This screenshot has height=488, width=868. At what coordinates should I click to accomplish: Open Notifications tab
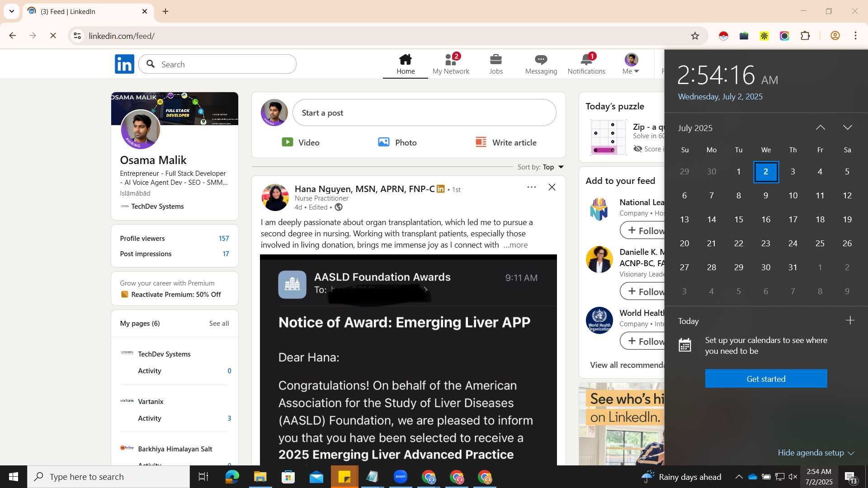(x=586, y=64)
